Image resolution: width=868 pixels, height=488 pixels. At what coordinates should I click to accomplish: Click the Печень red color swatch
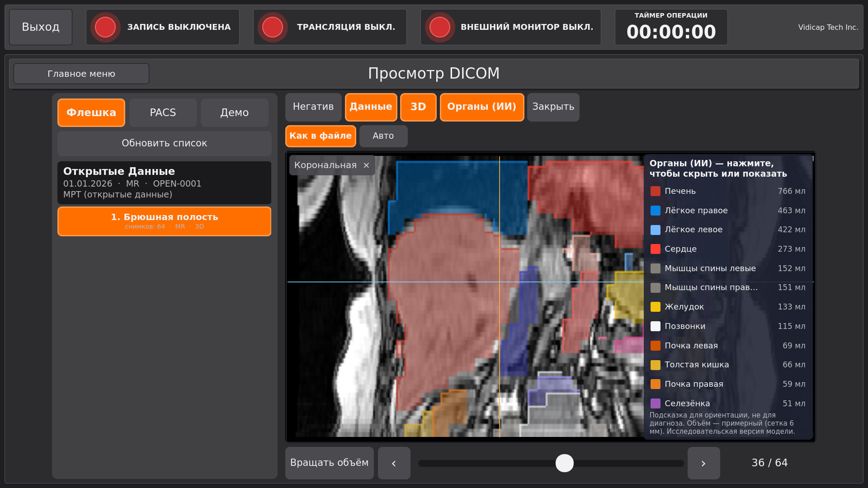click(x=656, y=191)
